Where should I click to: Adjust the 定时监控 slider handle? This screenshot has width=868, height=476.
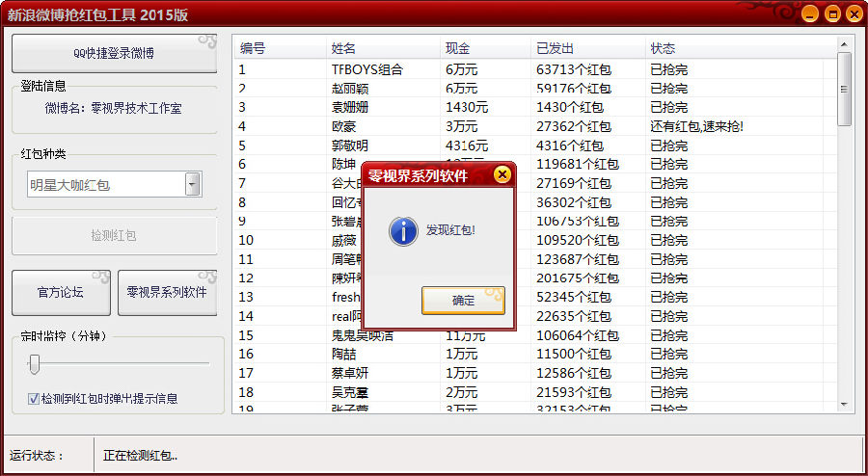click(x=35, y=363)
